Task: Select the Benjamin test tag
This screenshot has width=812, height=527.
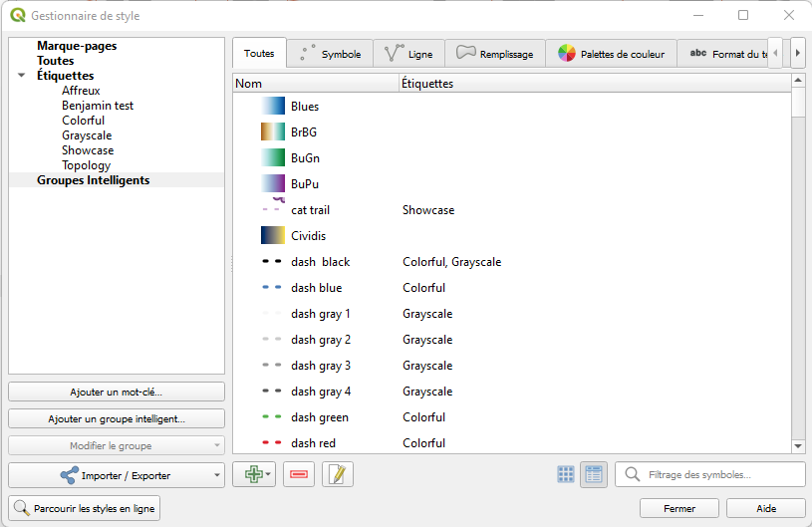Action: 98,106
